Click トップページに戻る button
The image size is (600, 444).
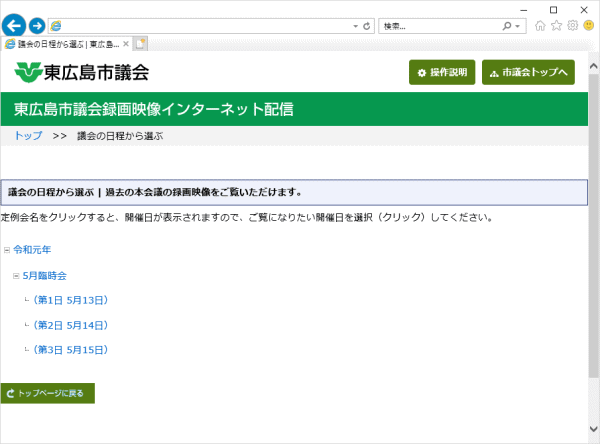click(48, 393)
